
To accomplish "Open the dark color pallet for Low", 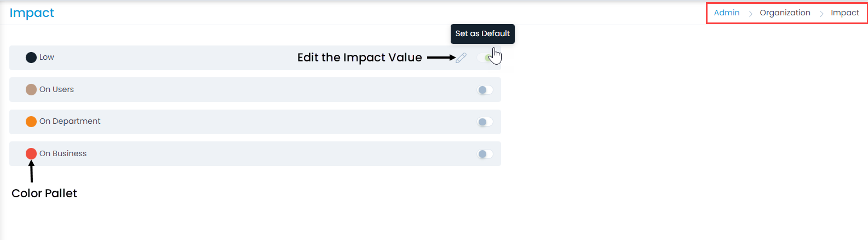I will click(x=31, y=58).
